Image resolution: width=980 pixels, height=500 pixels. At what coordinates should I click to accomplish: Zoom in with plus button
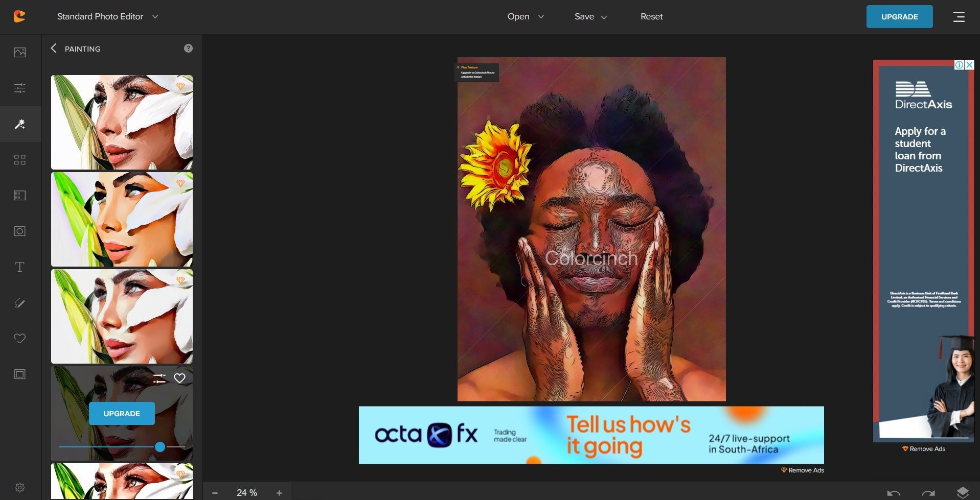[x=279, y=493]
